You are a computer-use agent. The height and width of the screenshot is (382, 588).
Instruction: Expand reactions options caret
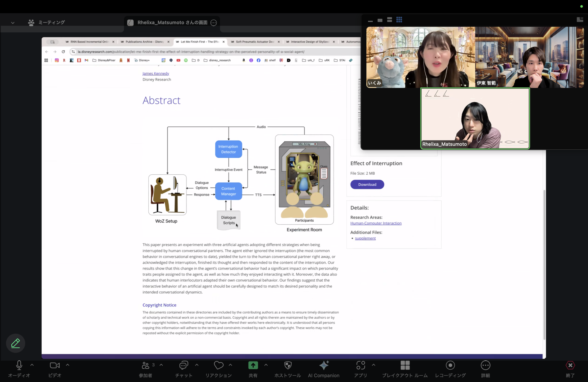(x=230, y=365)
